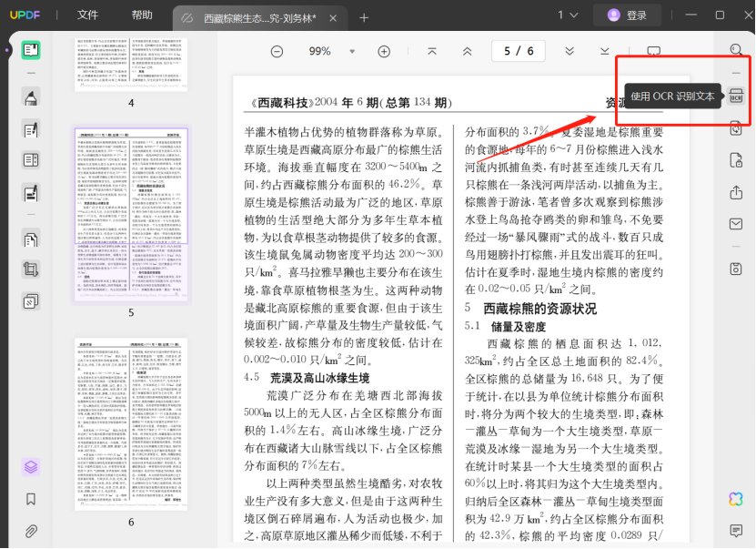Toggle the attachments paperclip panel
This screenshot has height=549, width=756.
coord(31,530)
